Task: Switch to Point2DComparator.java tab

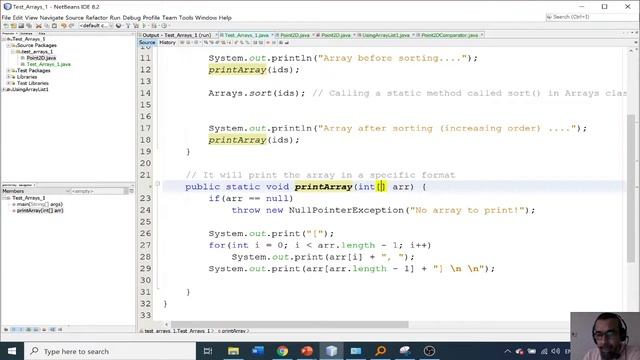Action: (449, 35)
